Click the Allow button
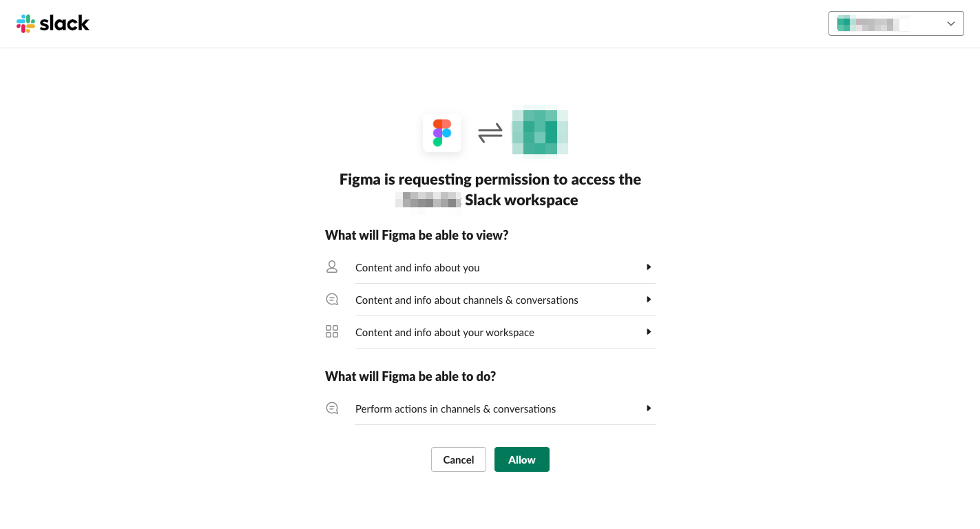This screenshot has width=980, height=529. pos(521,459)
